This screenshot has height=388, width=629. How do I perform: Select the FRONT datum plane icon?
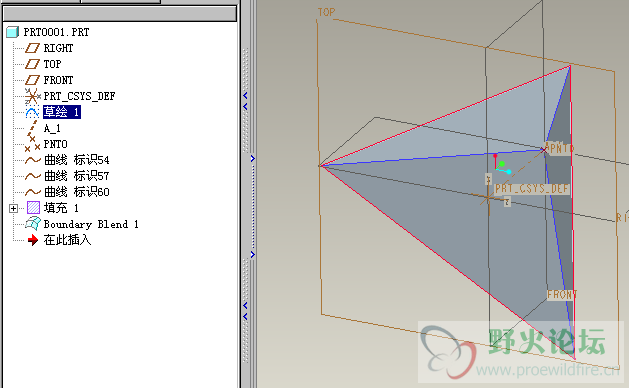point(32,80)
